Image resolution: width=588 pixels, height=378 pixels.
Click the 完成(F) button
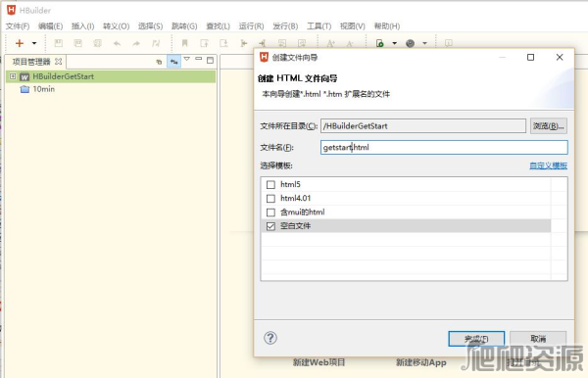click(x=476, y=339)
